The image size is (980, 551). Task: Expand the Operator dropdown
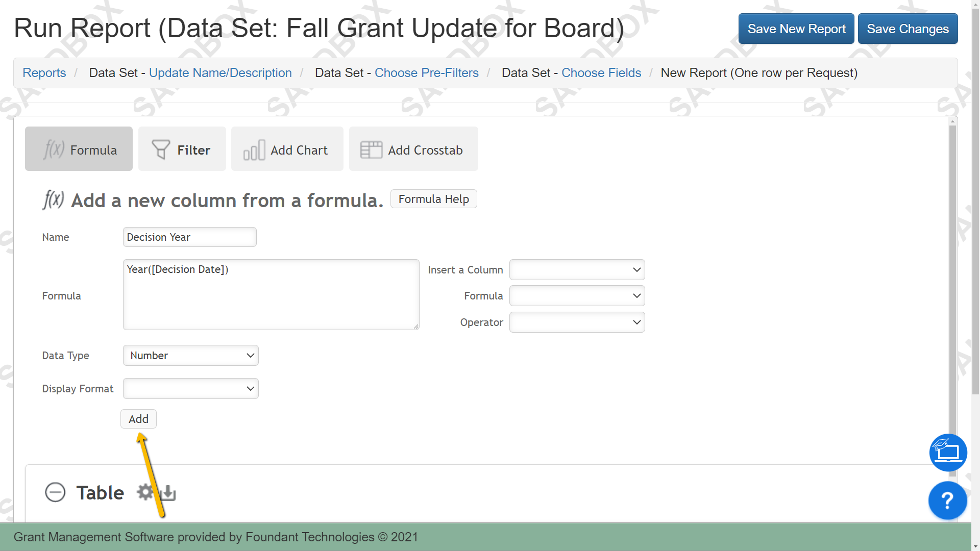577,322
